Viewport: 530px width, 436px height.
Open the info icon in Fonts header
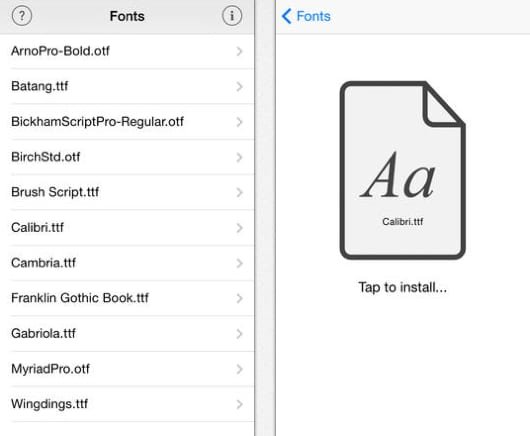(232, 16)
